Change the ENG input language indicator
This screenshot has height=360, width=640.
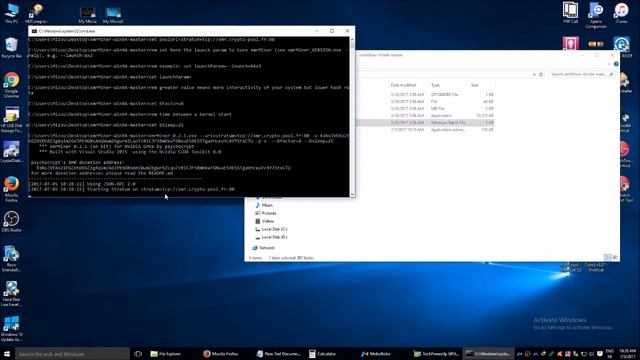coord(610,354)
